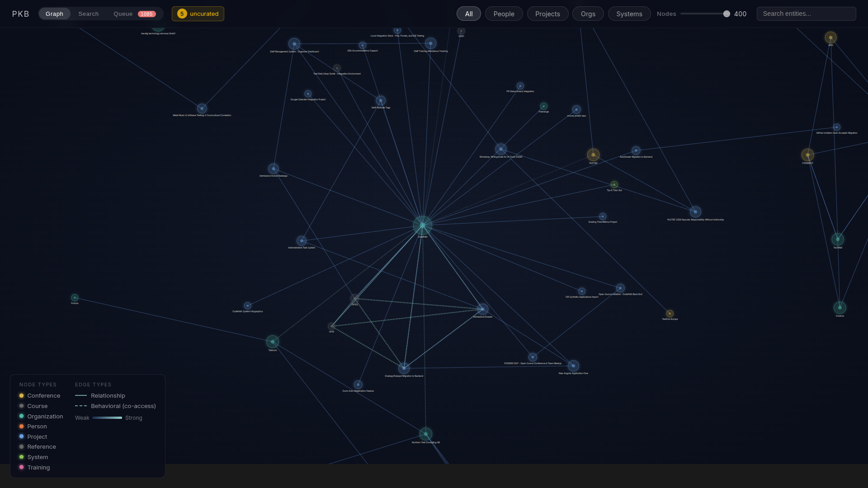Screen dimensions: 868x488
Task: Click the CodePath System Infographics node
Action: (247, 306)
